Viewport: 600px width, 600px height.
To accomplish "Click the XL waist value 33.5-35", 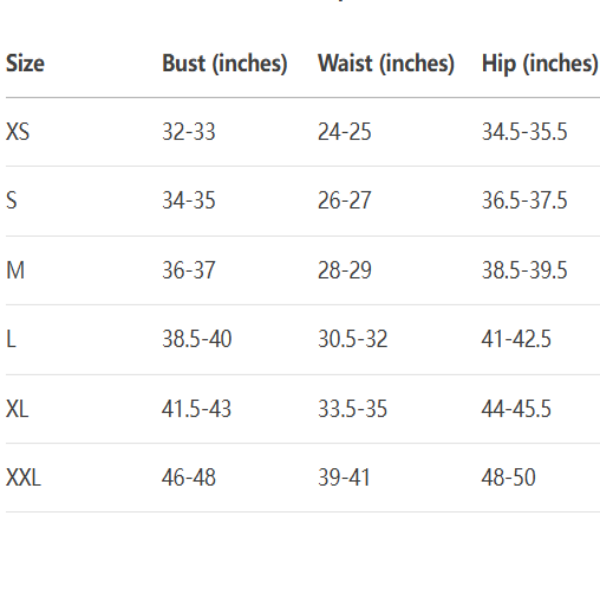I will (352, 409).
